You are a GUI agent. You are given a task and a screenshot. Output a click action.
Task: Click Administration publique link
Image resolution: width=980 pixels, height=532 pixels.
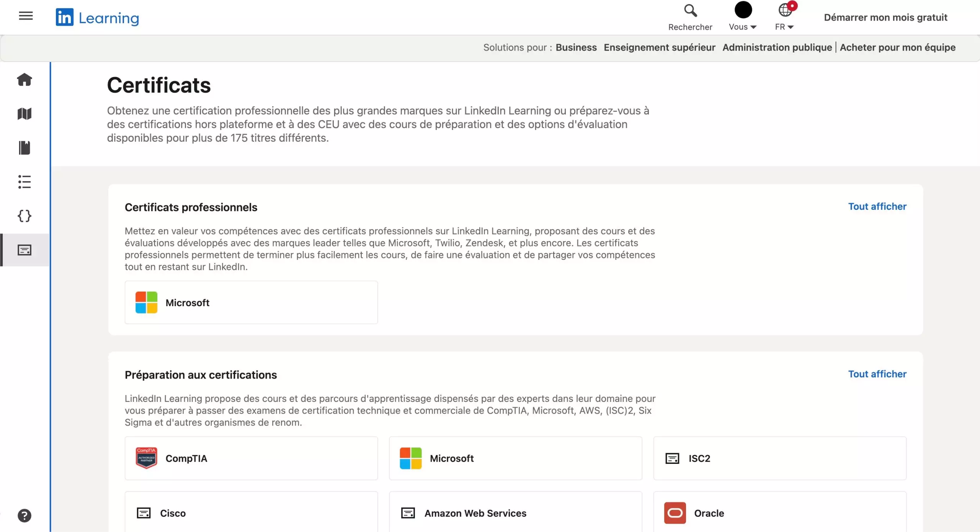tap(777, 47)
